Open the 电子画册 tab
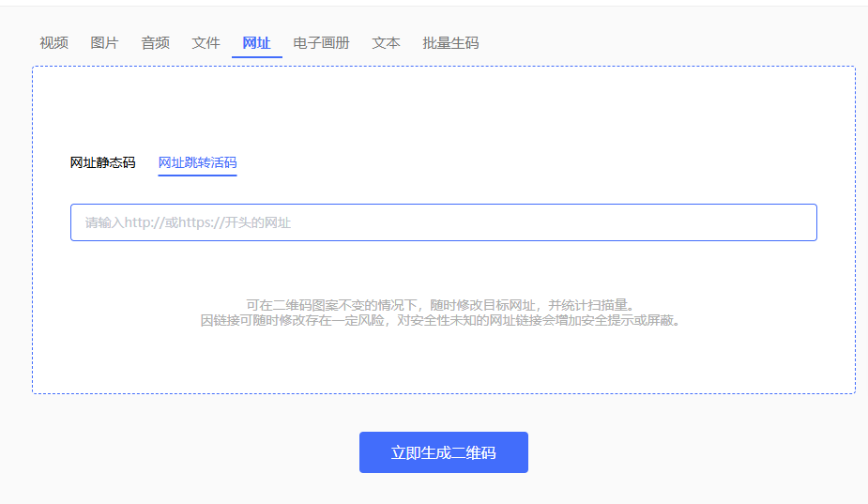Screen dimensions: 868x504 point(322,42)
